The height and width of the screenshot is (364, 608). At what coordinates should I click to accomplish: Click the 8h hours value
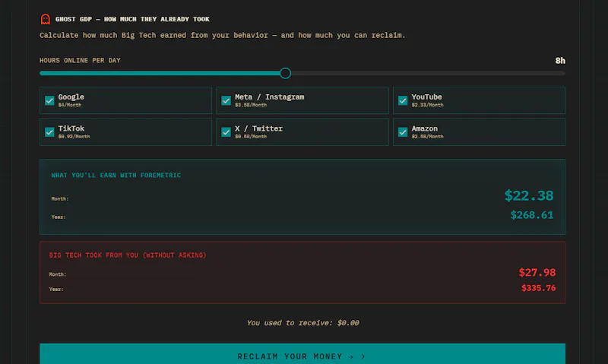[x=560, y=61]
